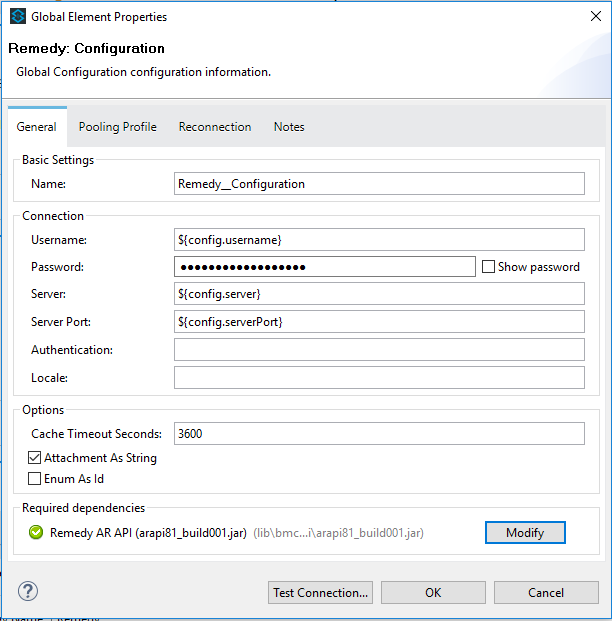Click the Required dependencies group label
This screenshot has width=612, height=621.
coord(84,508)
